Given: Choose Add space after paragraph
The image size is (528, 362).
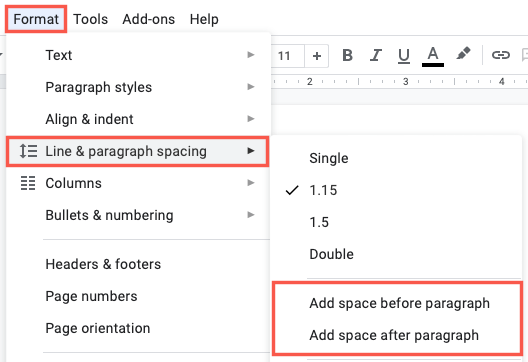Looking at the screenshot, I should [x=397, y=335].
